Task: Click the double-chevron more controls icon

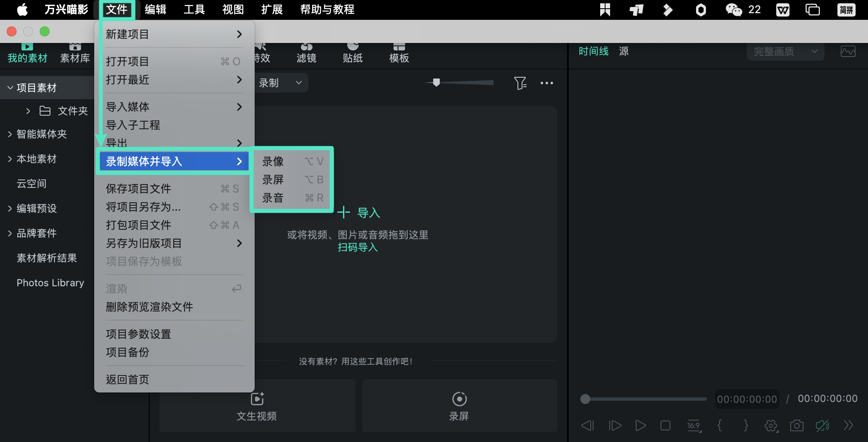Action: pyautogui.click(x=848, y=425)
